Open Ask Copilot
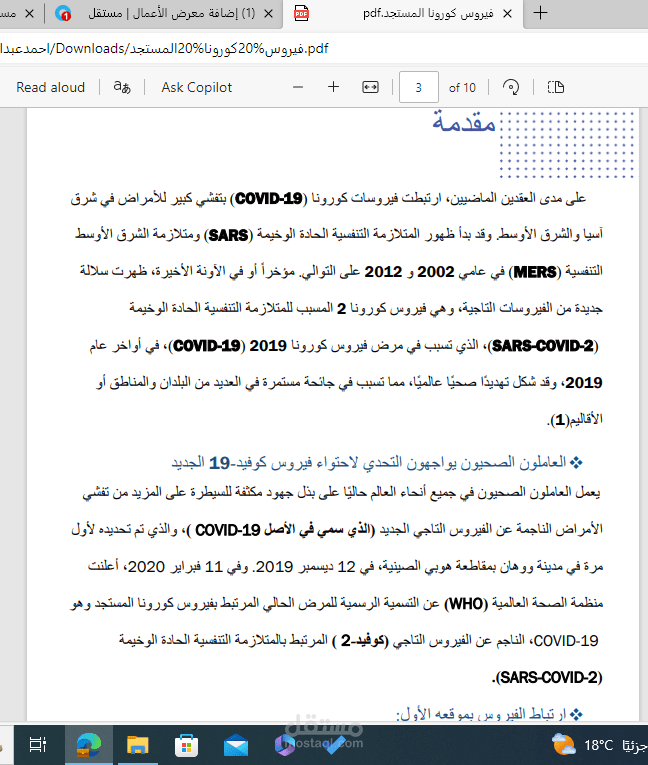 (197, 87)
